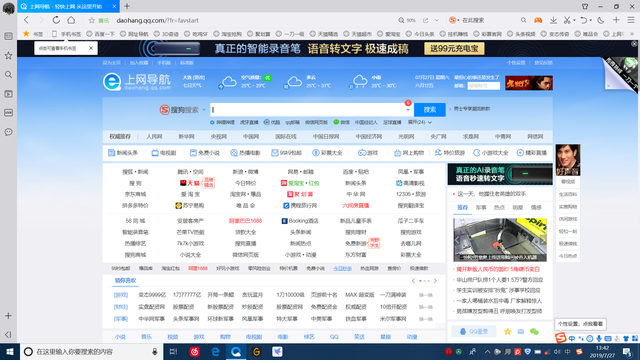Click the QQ登录 login button
The height and width of the screenshot is (360, 640).
(473, 331)
